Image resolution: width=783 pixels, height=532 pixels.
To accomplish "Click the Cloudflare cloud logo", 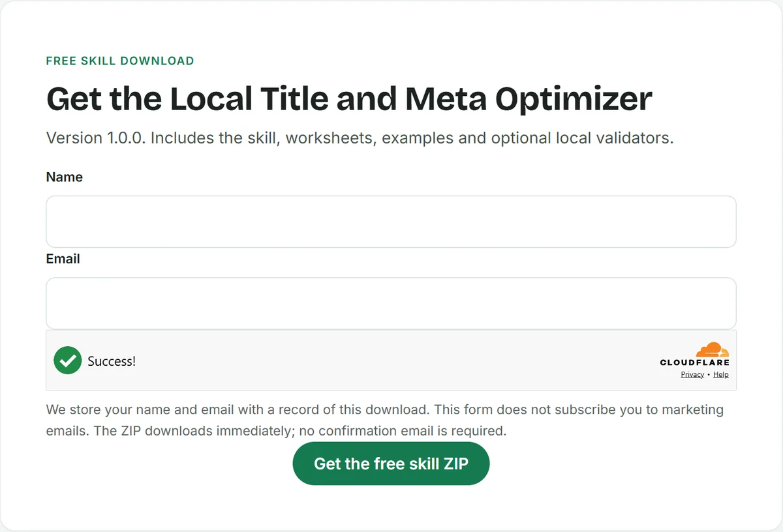I will point(712,349).
